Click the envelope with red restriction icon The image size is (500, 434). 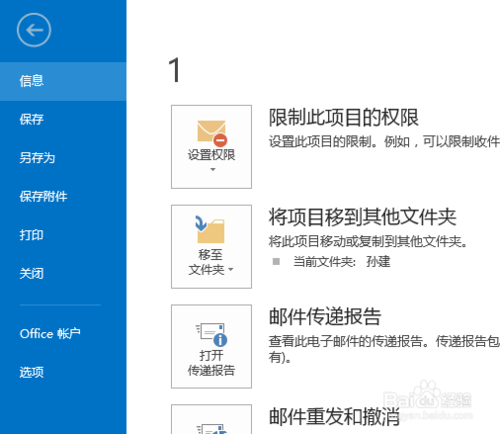pos(212,133)
